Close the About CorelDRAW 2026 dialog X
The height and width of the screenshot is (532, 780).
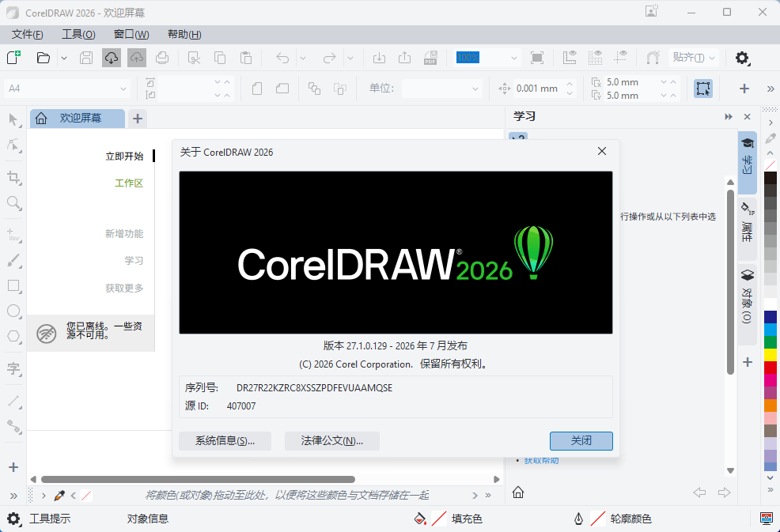tap(602, 151)
